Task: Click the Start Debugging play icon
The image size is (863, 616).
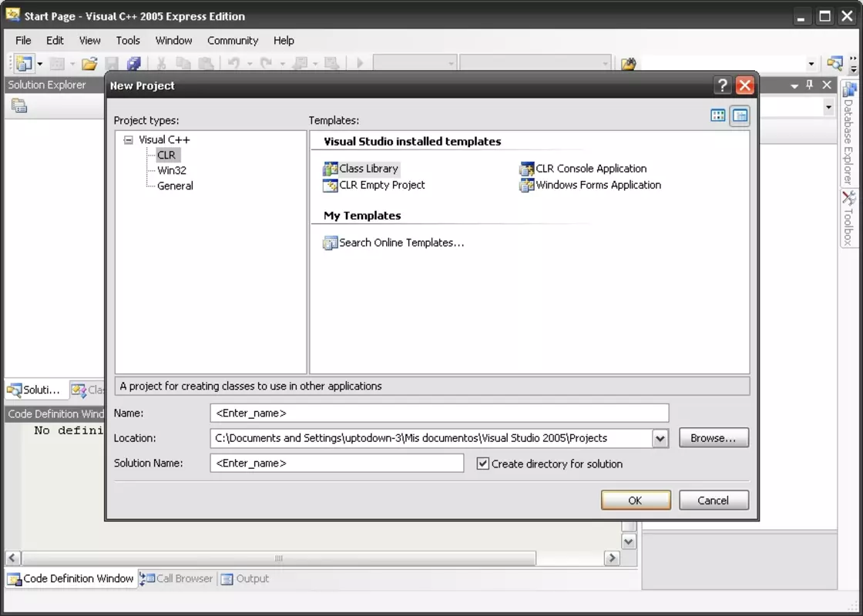Action: tap(360, 64)
